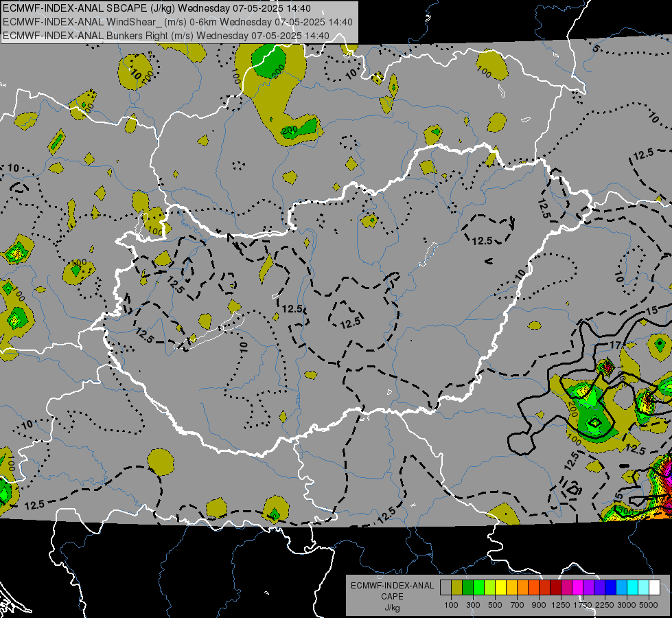Click the 2250 tick label in legend
672x618 pixels.
(605, 605)
